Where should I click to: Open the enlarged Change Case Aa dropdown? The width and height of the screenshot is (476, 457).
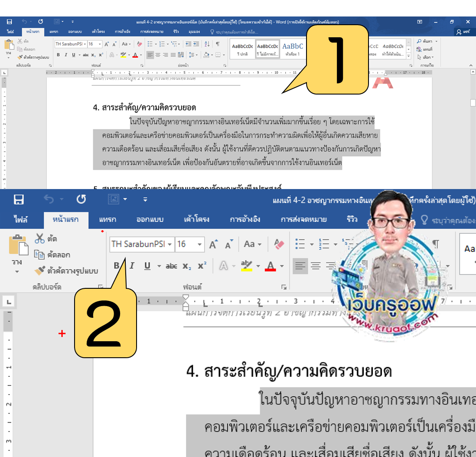[252, 244]
